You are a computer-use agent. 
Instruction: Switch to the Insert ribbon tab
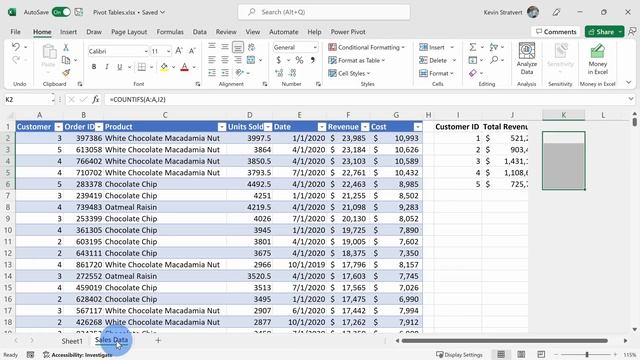[x=68, y=32]
